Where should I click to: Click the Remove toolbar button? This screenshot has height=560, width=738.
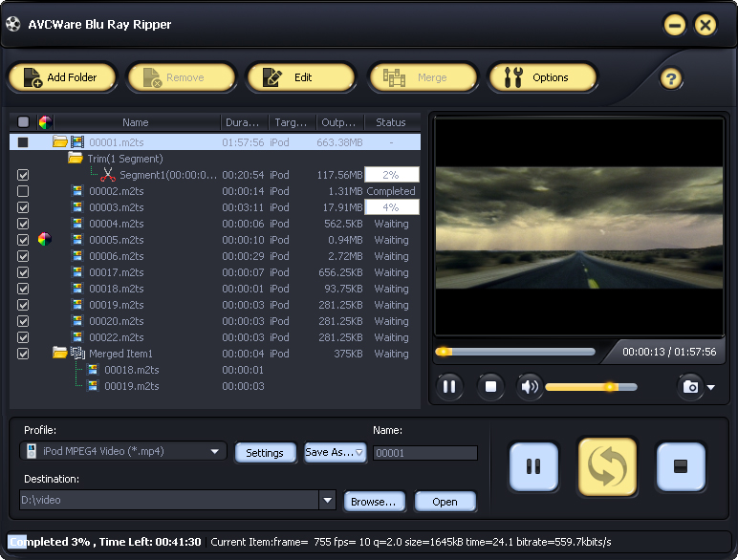pyautogui.click(x=182, y=77)
